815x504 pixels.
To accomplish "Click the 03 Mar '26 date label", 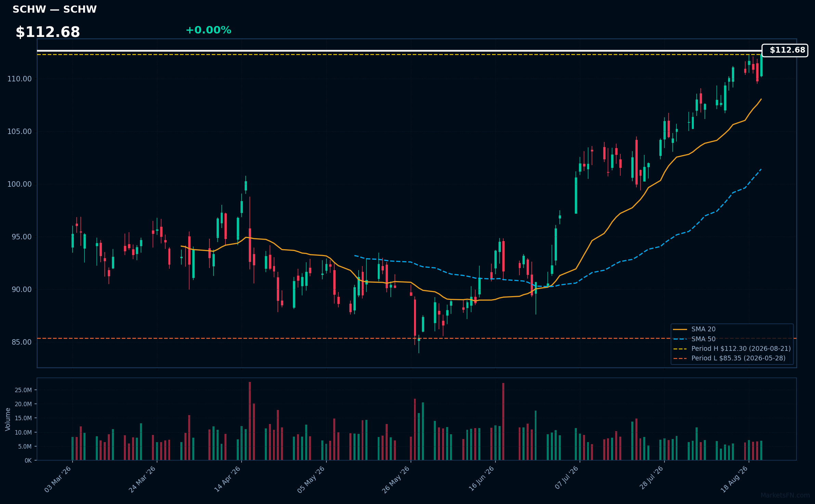I will click(58, 479).
